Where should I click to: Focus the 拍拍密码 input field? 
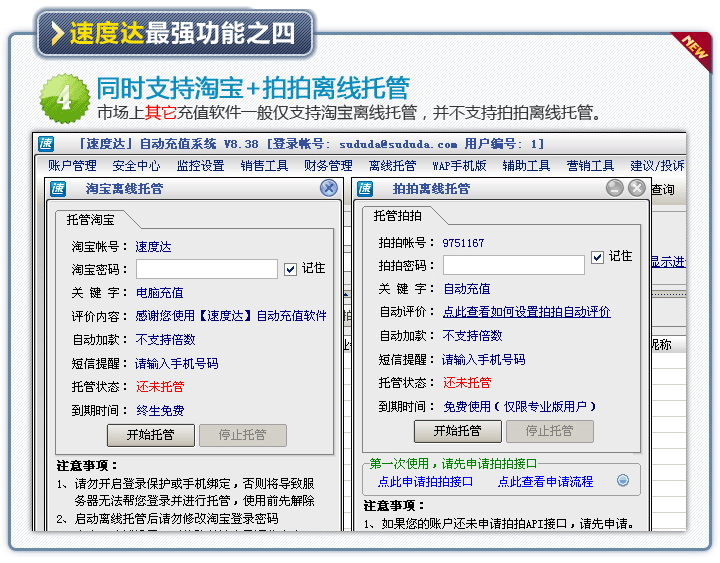pyautogui.click(x=513, y=265)
